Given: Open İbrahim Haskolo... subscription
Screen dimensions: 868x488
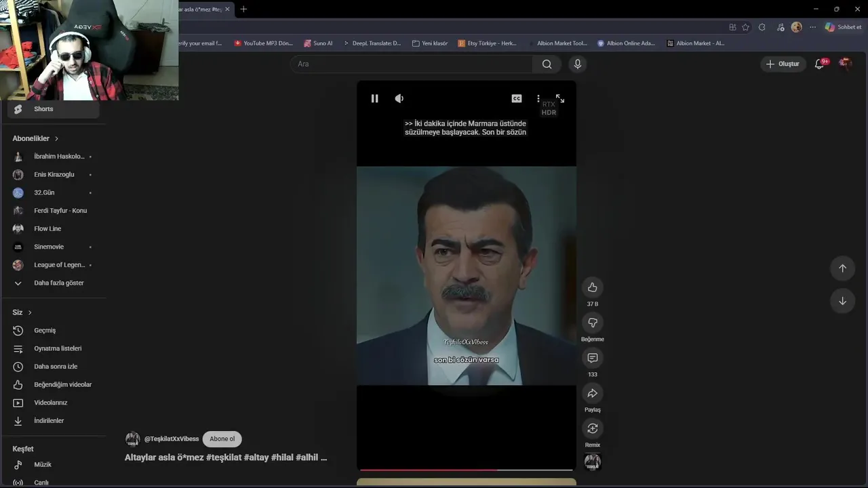Looking at the screenshot, I should click(54, 157).
